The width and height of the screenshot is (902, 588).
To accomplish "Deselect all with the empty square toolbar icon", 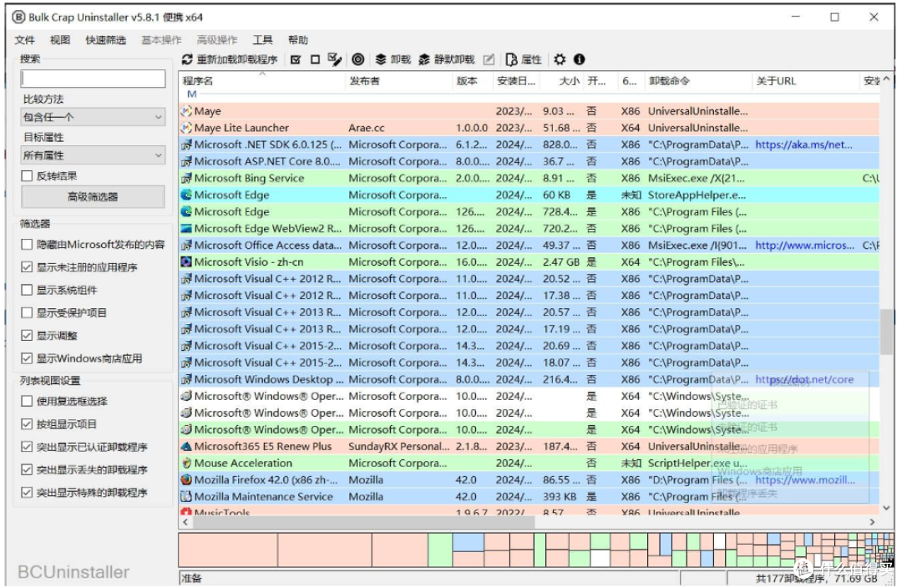I will pyautogui.click(x=315, y=59).
